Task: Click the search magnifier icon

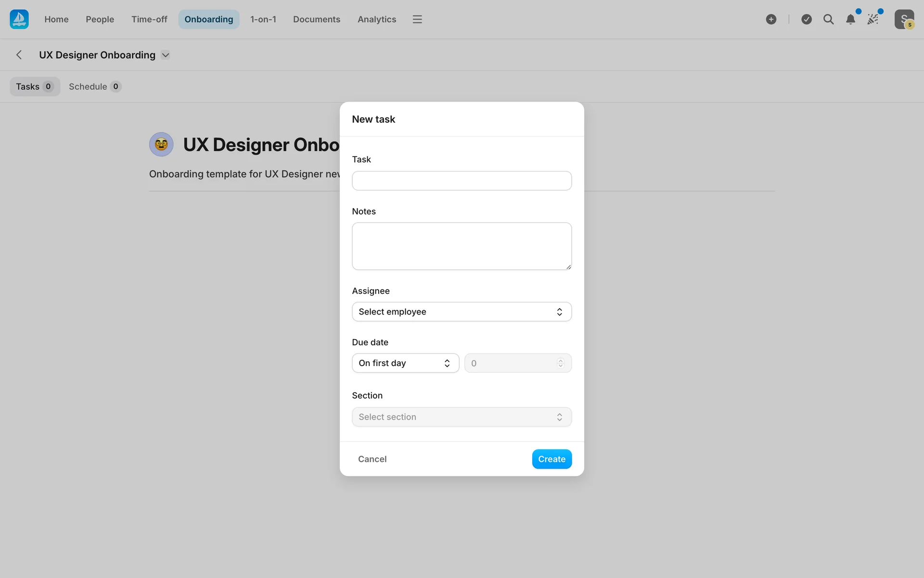Action: point(828,19)
